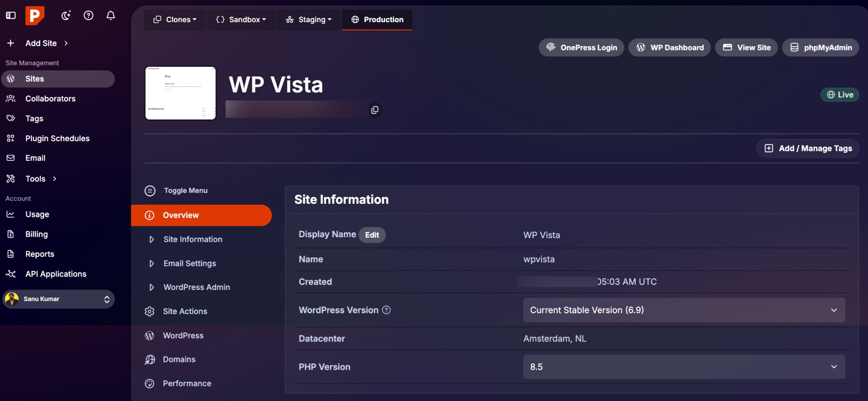Open phpMyAdmin

(820, 47)
